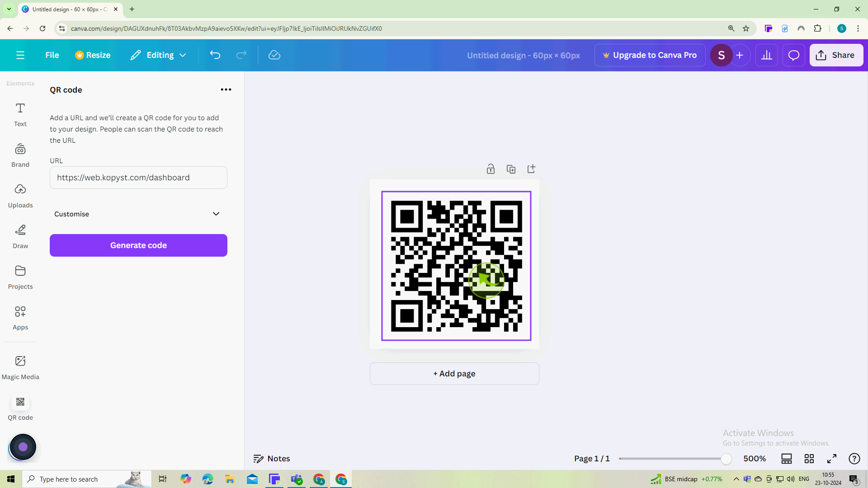
Task: Click the Generate code button
Action: pyautogui.click(x=138, y=245)
